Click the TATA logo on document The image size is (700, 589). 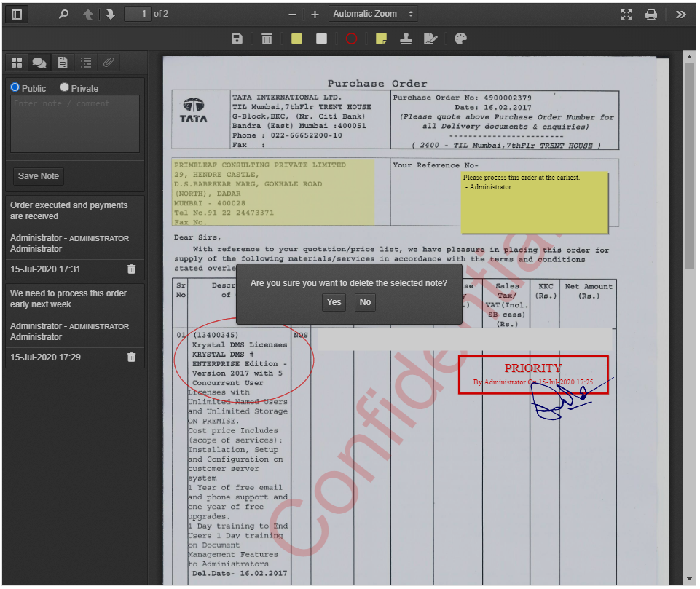point(194,111)
